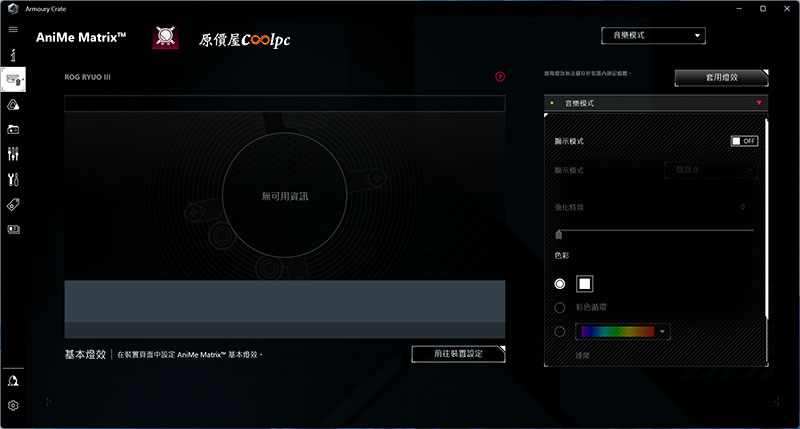The image size is (800, 429).
Task: Click the empty bar above device preview
Action: click(x=285, y=103)
